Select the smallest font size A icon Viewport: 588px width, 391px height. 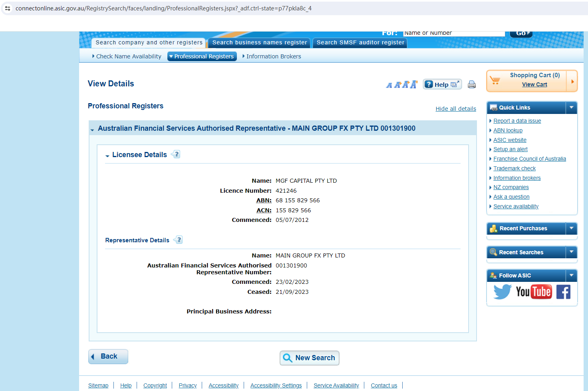(389, 85)
